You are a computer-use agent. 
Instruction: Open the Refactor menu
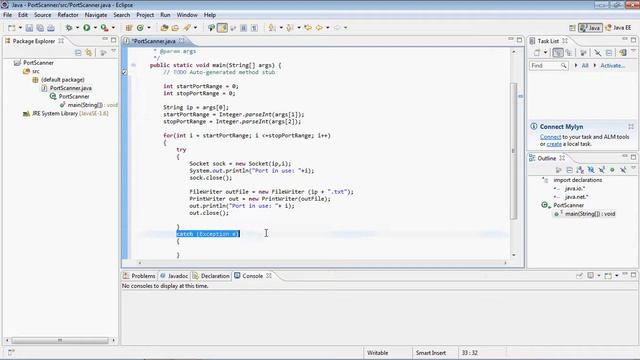click(x=68, y=15)
